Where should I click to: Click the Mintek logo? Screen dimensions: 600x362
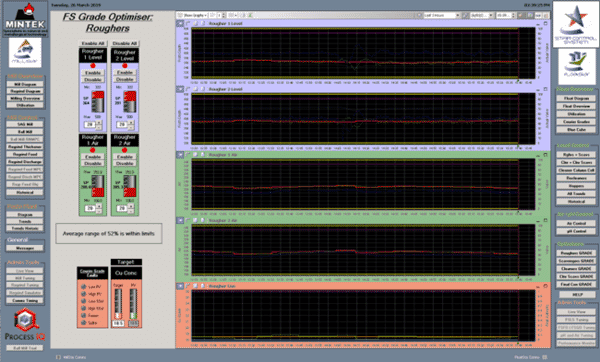click(25, 19)
